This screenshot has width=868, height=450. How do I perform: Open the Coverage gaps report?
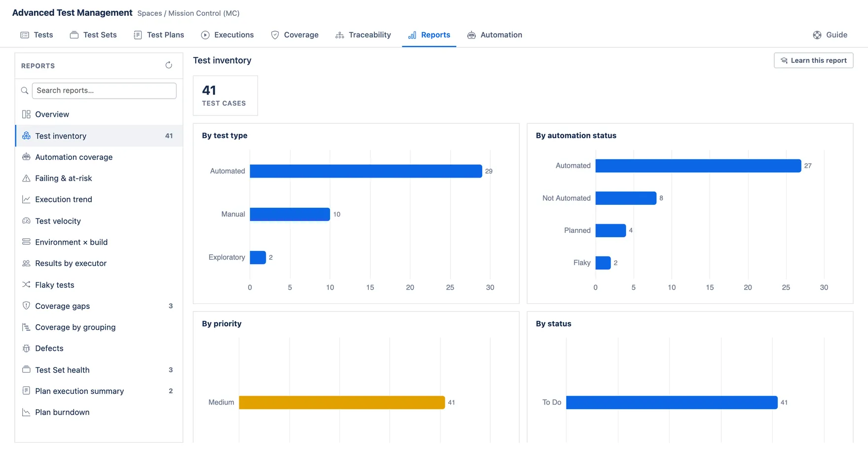pyautogui.click(x=99, y=306)
